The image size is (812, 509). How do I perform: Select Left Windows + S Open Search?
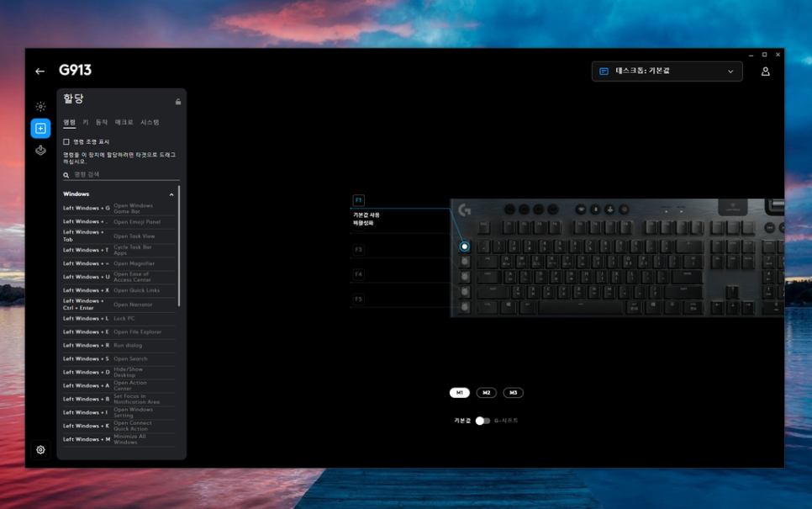click(x=119, y=358)
